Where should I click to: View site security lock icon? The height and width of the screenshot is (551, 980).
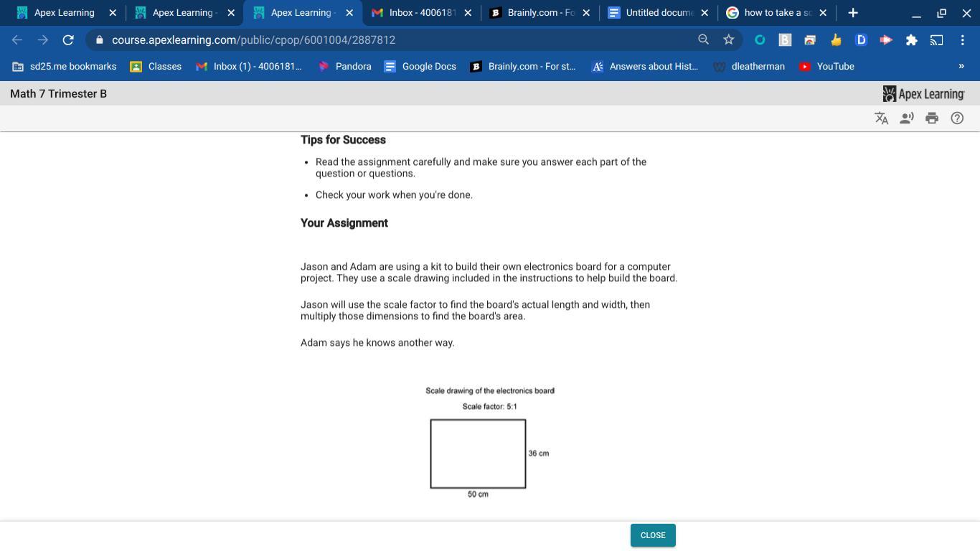point(100,40)
